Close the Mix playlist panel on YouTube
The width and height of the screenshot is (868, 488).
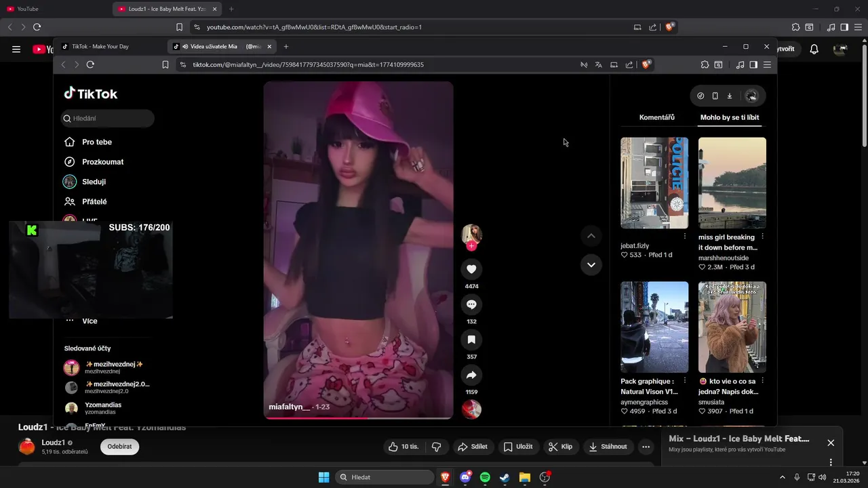coord(831,443)
